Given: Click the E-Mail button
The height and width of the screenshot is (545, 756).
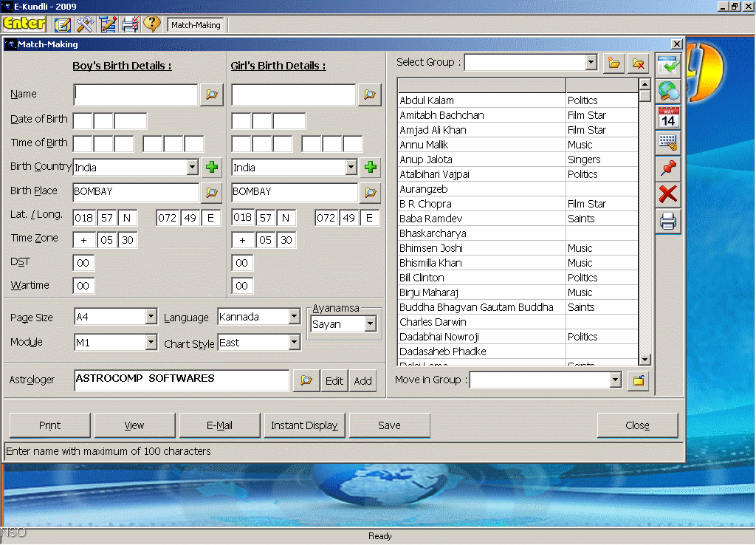Looking at the screenshot, I should (x=220, y=425).
